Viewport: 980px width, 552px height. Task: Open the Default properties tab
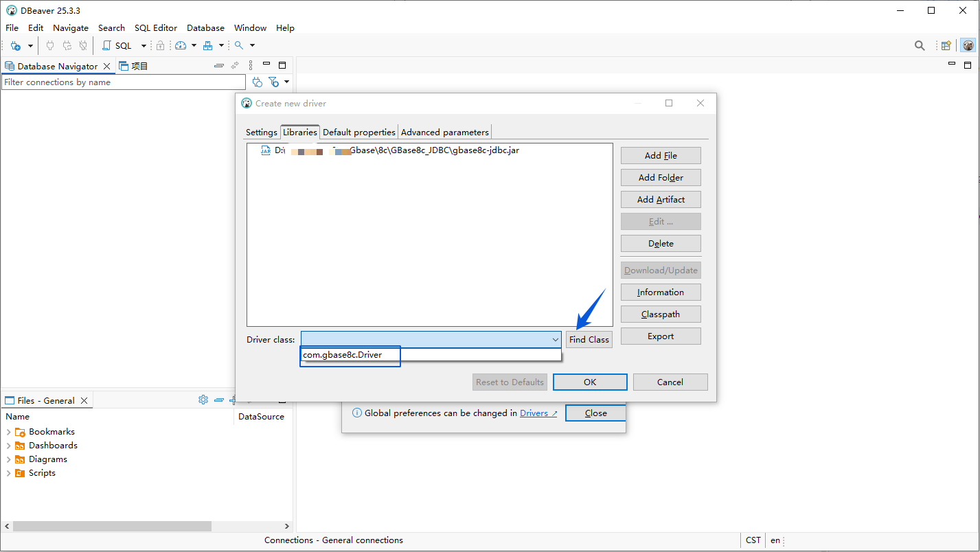pos(359,133)
